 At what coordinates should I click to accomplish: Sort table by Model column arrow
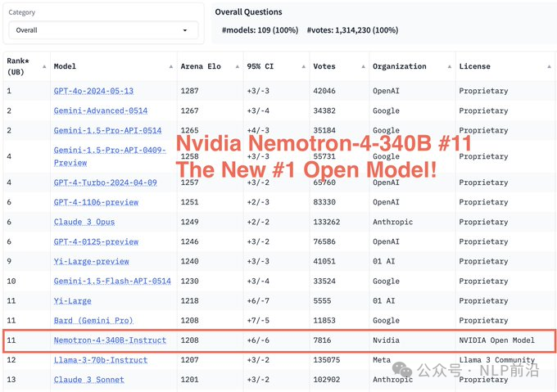point(171,66)
